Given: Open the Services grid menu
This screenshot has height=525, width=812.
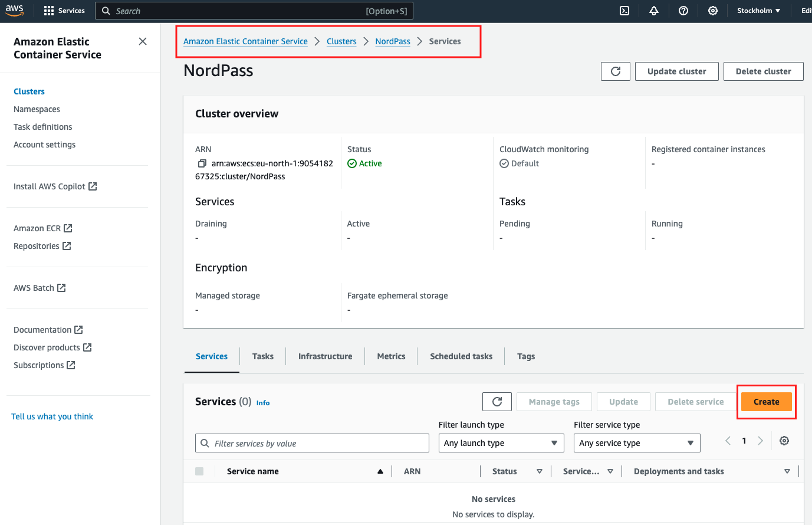Looking at the screenshot, I should (x=64, y=11).
